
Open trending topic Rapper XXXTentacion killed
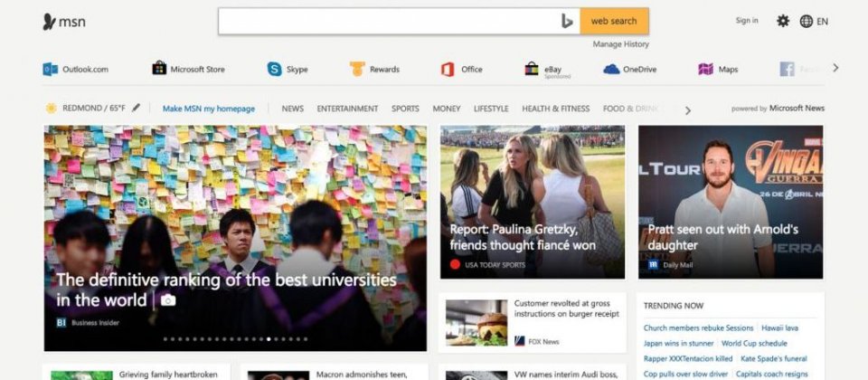(688, 358)
